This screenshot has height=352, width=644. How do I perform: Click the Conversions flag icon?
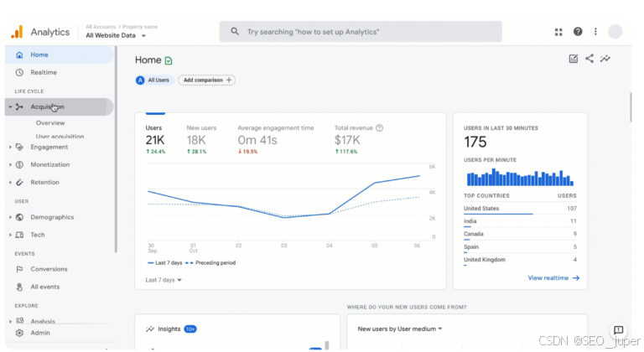(19, 269)
